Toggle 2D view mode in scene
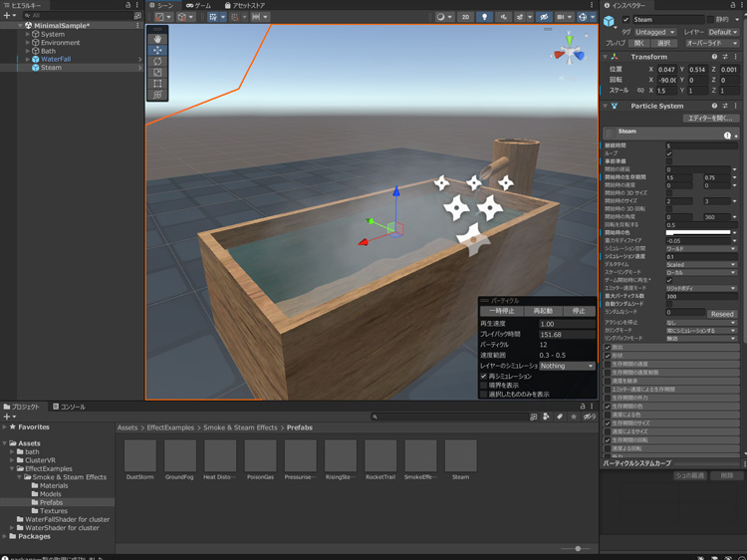The image size is (747, 560). pyautogui.click(x=465, y=17)
